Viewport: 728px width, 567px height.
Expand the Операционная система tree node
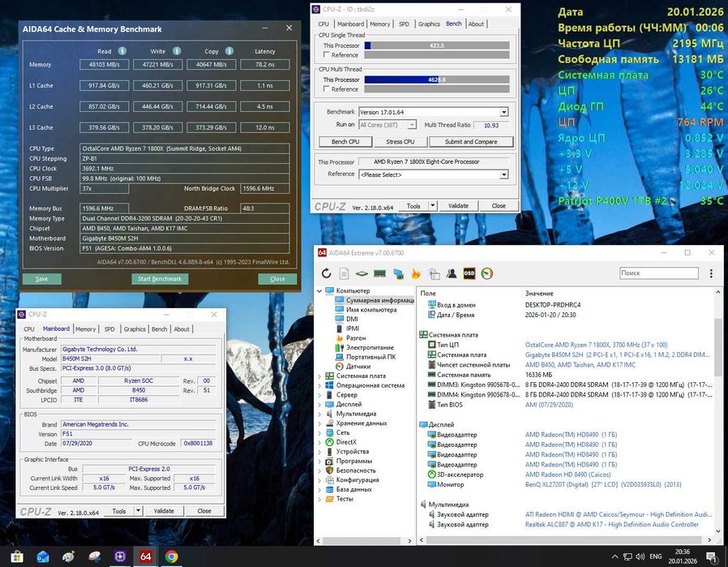[x=319, y=385]
